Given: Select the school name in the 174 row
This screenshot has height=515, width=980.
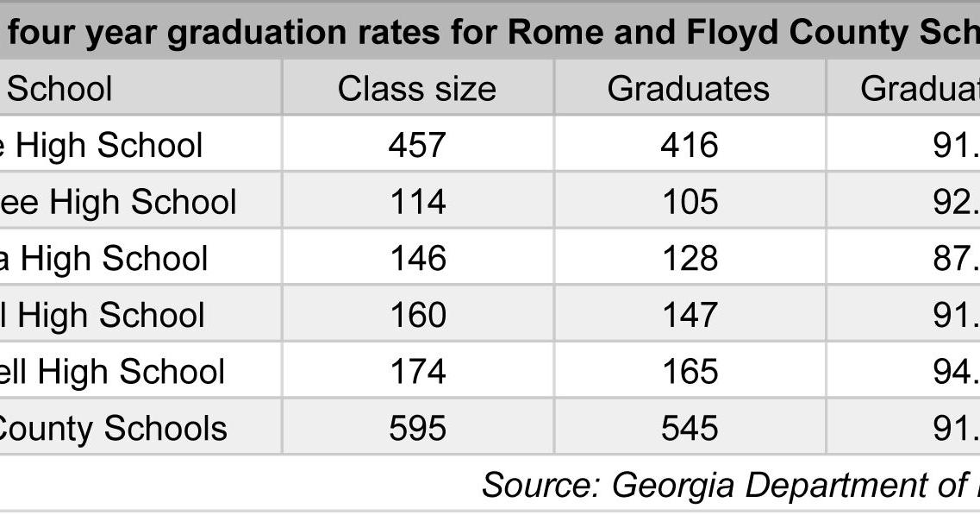Looking at the screenshot, I should (x=112, y=372).
